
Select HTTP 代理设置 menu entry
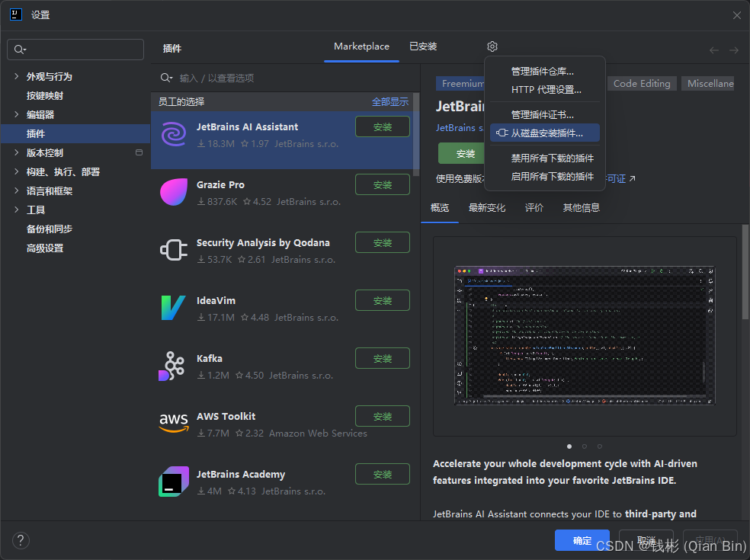point(545,90)
